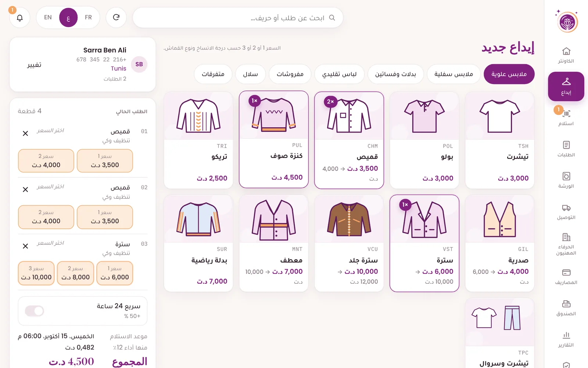The image size is (588, 368).
Task: Choose سعر 1 3,500 for item 01
Action: coord(105,161)
